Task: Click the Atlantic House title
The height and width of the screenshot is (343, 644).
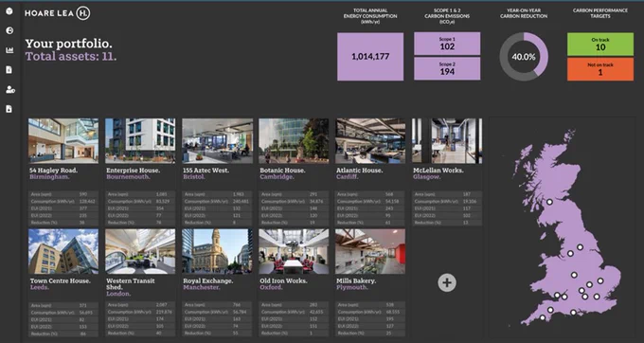Action: [x=360, y=170]
